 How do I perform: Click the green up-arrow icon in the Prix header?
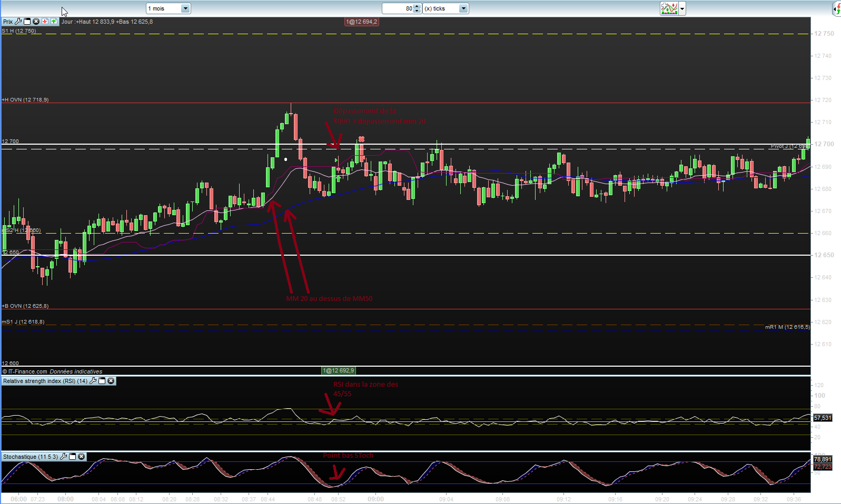click(54, 22)
